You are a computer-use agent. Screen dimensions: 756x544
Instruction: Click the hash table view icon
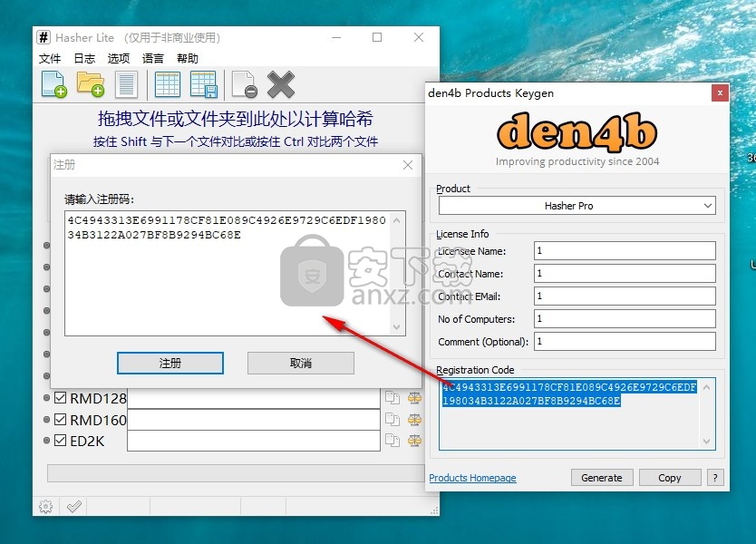click(168, 84)
